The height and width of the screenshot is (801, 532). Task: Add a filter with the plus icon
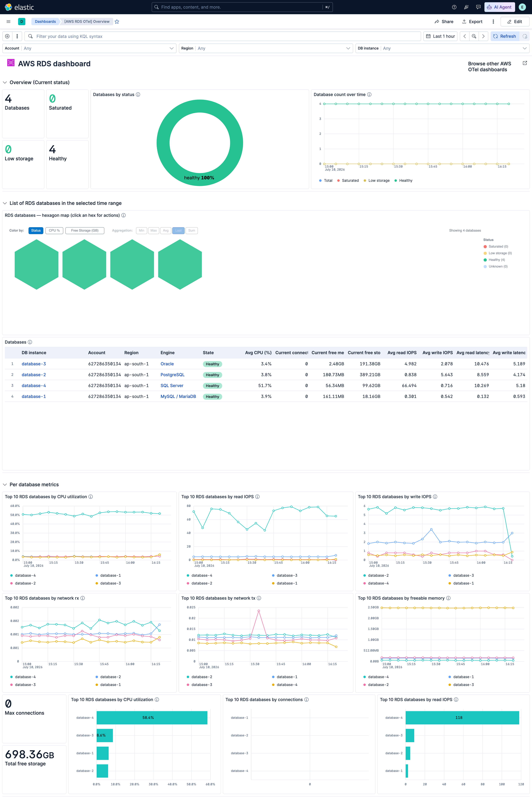pyautogui.click(x=7, y=36)
